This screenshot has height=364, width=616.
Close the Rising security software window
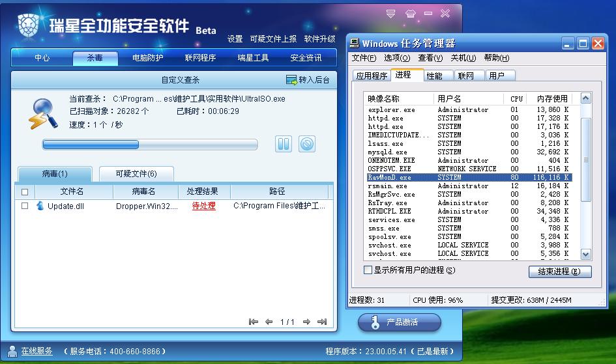[x=445, y=13]
